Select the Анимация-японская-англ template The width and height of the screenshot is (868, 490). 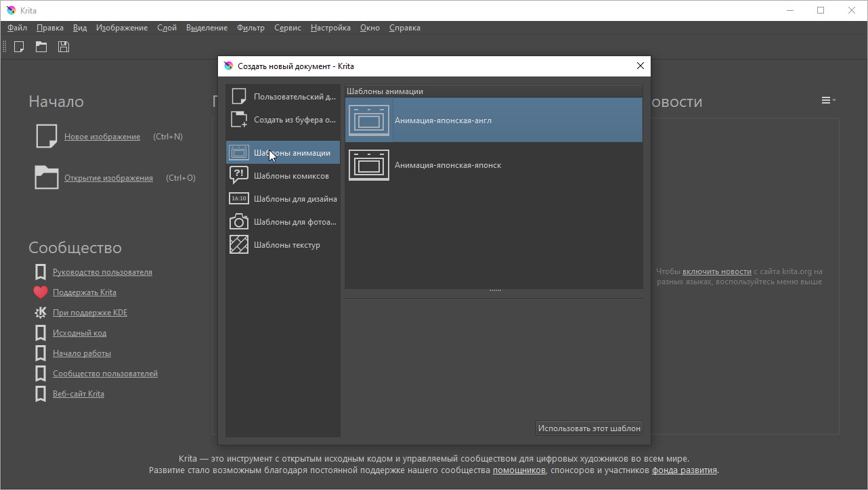[443, 120]
